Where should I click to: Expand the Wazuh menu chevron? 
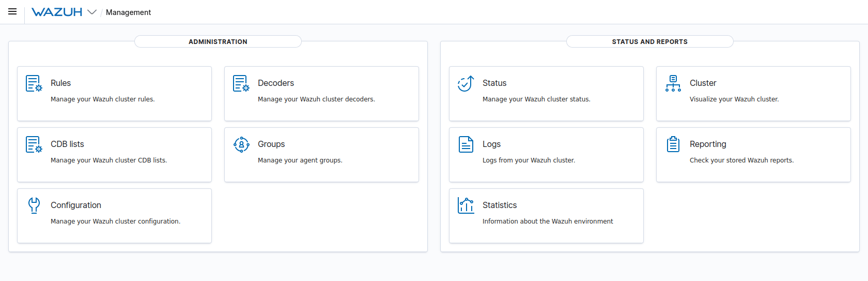(x=92, y=12)
